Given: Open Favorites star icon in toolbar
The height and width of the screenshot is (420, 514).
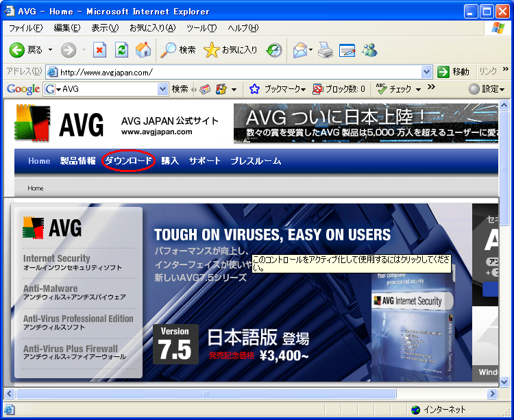Looking at the screenshot, I should 212,50.
